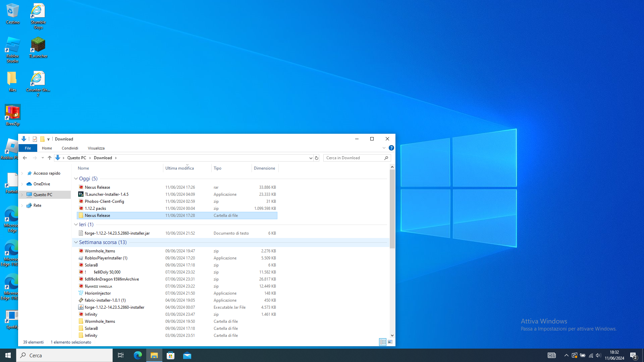Click the blue Help question mark icon
The width and height of the screenshot is (644, 362).
coord(391,148)
